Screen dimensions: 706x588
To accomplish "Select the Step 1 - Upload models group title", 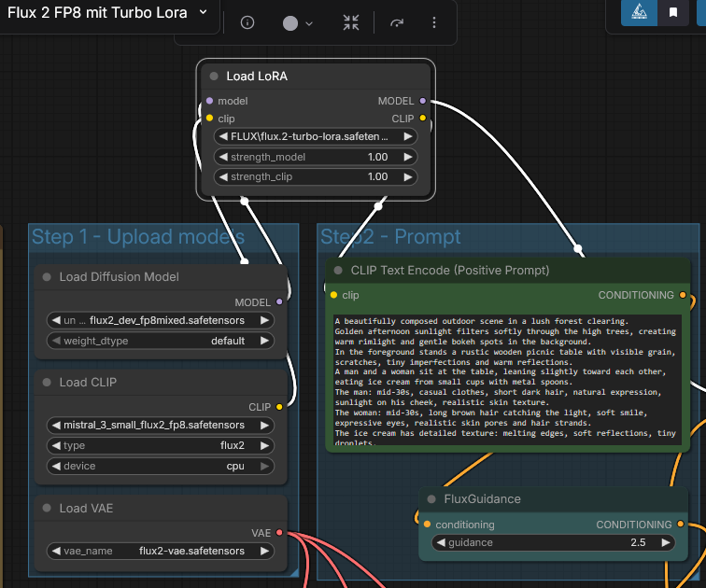I will [x=138, y=237].
